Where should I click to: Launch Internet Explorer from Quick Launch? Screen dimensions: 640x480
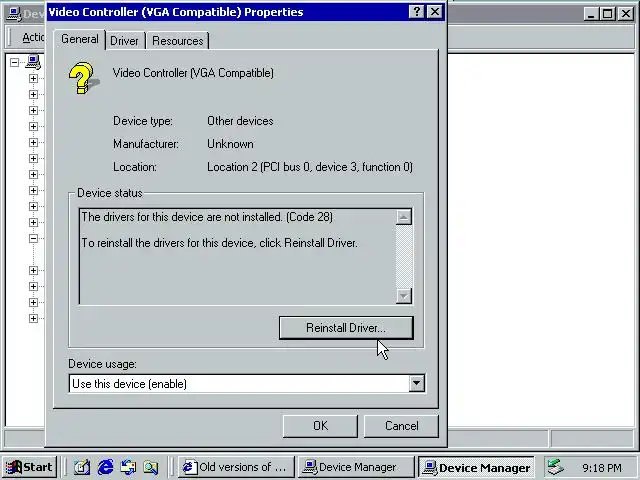tap(105, 467)
